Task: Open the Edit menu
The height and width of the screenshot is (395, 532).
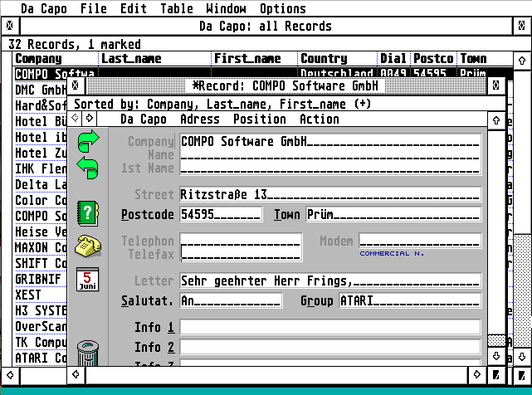Action: (134, 8)
